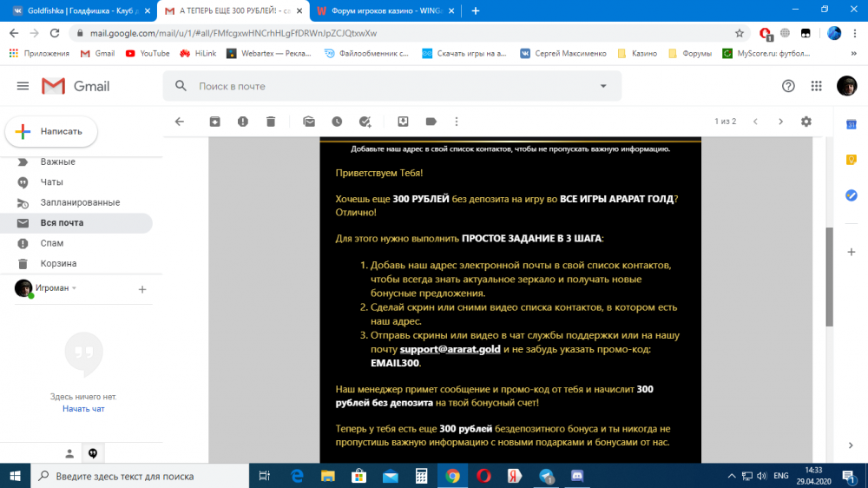Open Windows Start menu
This screenshot has height=488, width=868.
click(x=15, y=476)
